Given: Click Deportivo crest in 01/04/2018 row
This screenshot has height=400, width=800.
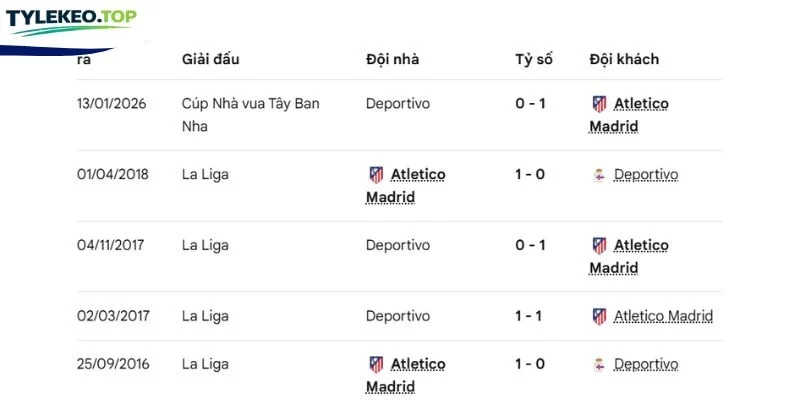Looking at the screenshot, I should point(599,176).
